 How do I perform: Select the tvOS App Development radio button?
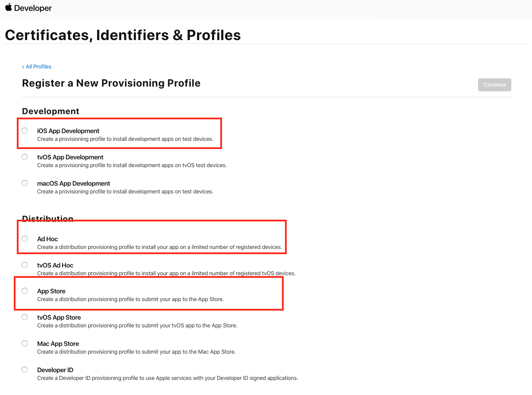(x=25, y=157)
